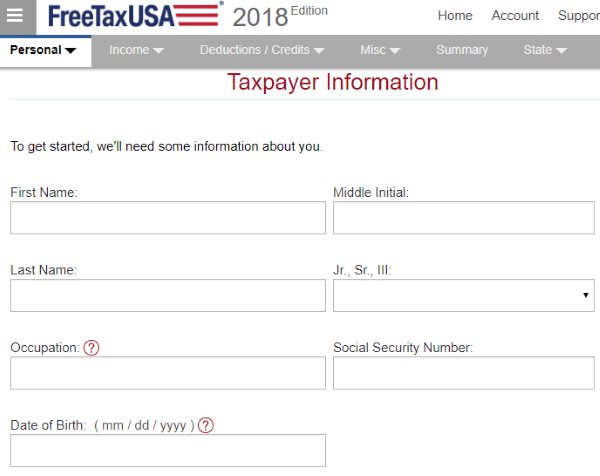Screen dimensions: 600x476
Task: Click the FreeTaxUSA logo
Action: [134, 16]
